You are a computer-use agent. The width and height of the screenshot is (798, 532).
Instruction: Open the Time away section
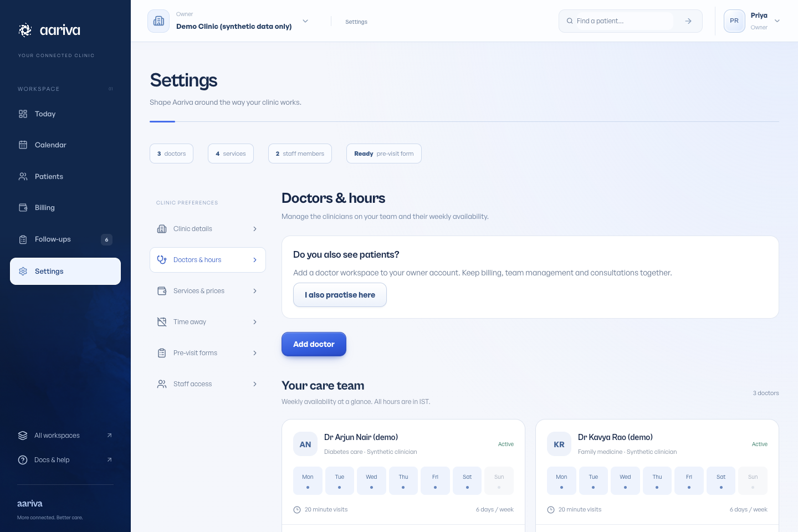(208, 322)
